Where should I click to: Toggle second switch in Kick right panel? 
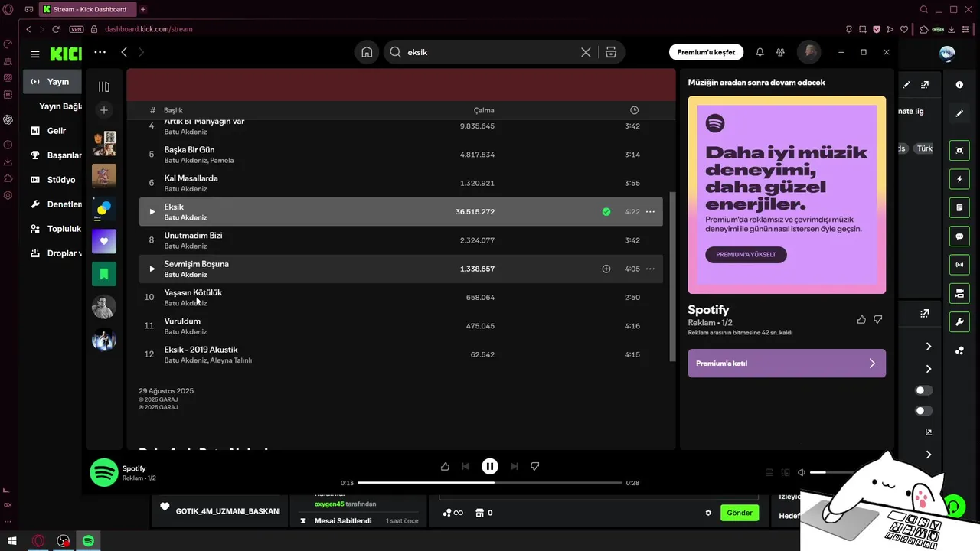[x=924, y=411]
